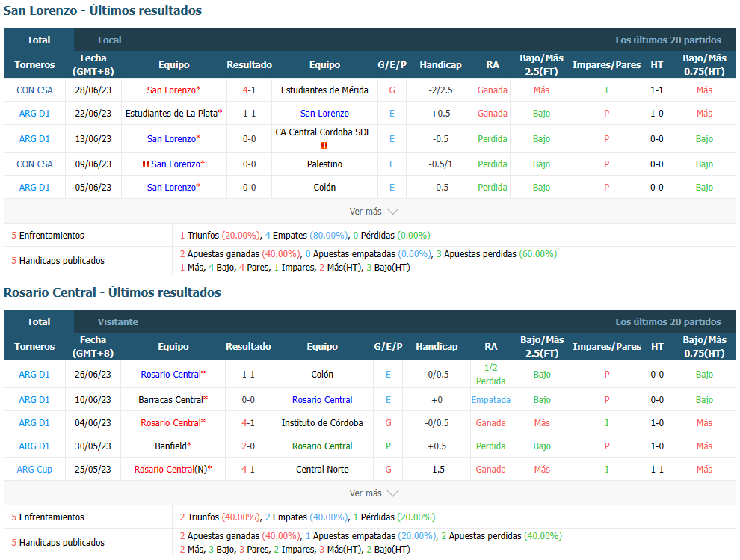Expand Rosario Central results with Ver más
Screen dimensions: 740x560
374,493
